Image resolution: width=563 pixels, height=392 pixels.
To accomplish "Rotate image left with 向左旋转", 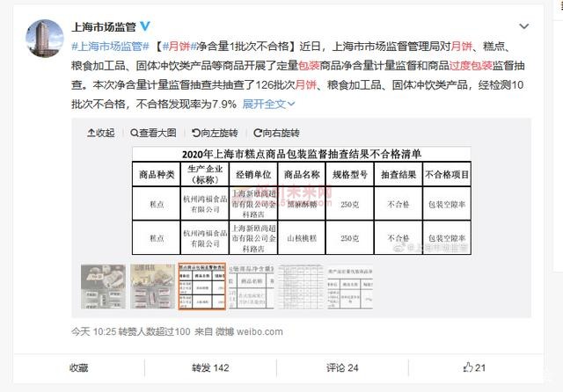I will 212,133.
